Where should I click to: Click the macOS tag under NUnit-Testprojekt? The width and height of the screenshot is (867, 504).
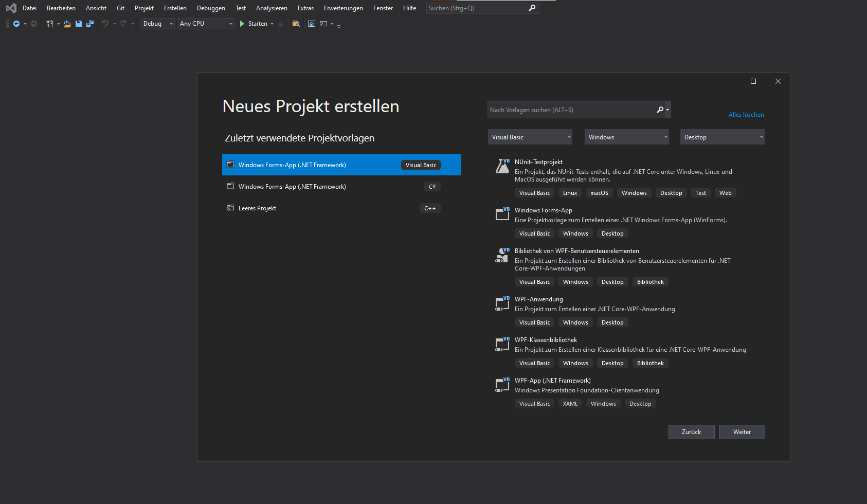coord(599,193)
